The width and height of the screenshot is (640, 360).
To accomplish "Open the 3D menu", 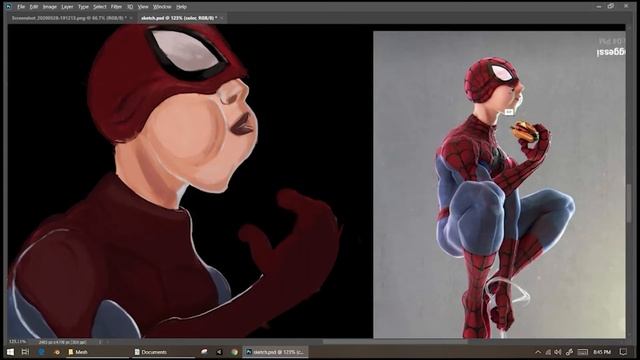I will [x=130, y=7].
